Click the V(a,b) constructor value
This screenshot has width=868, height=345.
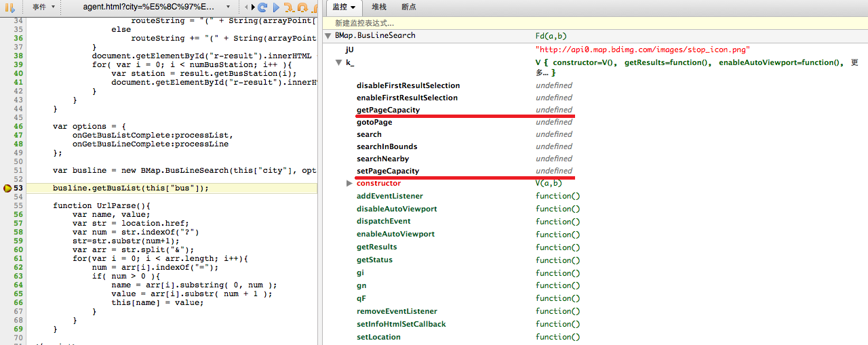click(x=549, y=183)
